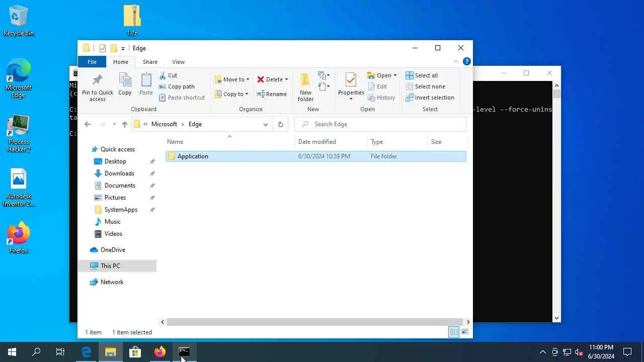
Task: Collapse the ribbon with the chevron
Action: click(456, 61)
